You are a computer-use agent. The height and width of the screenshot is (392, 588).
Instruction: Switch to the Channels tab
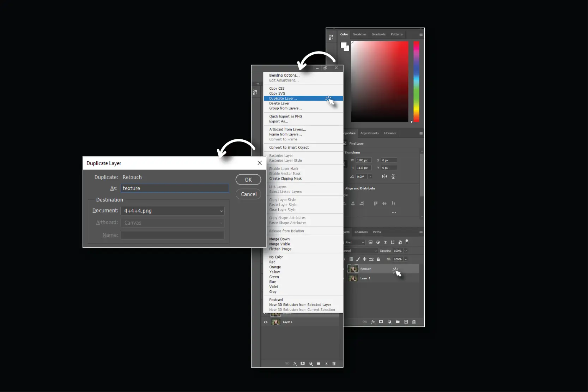[361, 232]
